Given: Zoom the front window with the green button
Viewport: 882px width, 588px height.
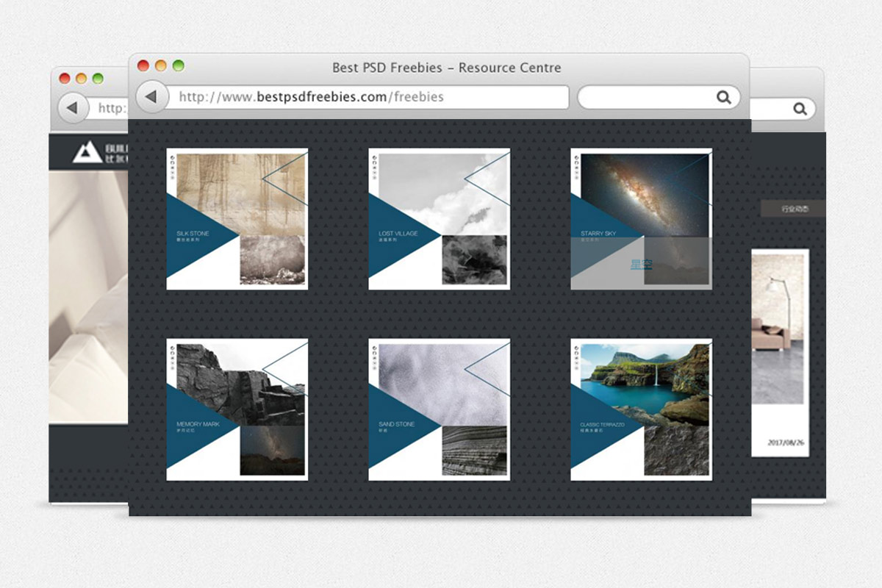Looking at the screenshot, I should tap(179, 66).
